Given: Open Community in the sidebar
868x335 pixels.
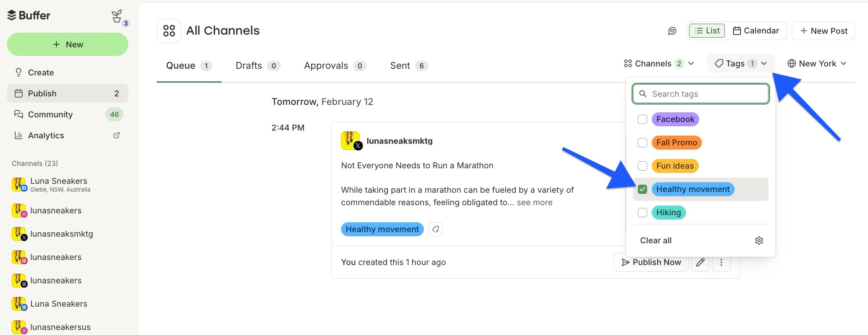Looking at the screenshot, I should click(x=68, y=114).
